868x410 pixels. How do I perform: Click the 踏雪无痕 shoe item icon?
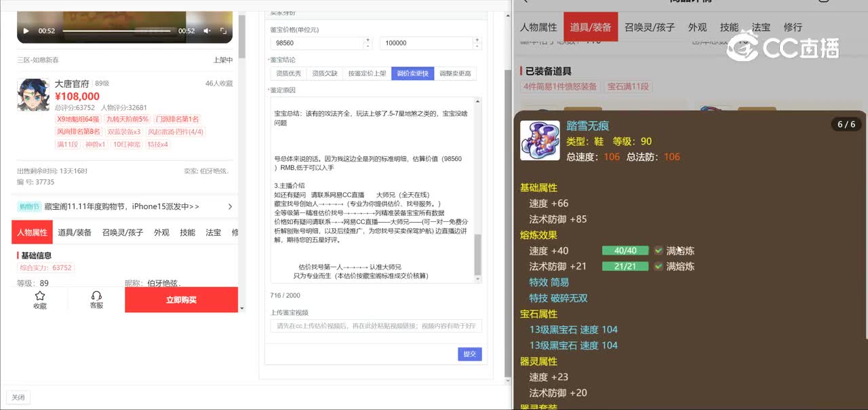pyautogui.click(x=540, y=141)
